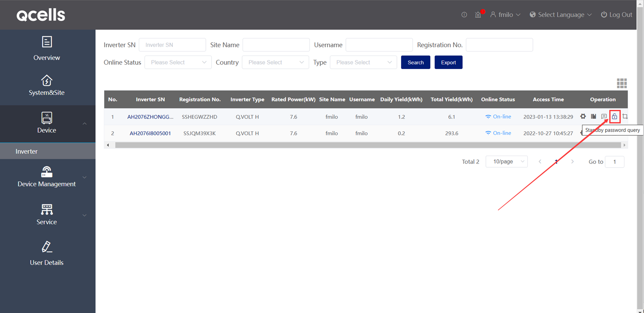Click the Device Management router icon
This screenshot has width=644, height=313.
[x=47, y=172]
